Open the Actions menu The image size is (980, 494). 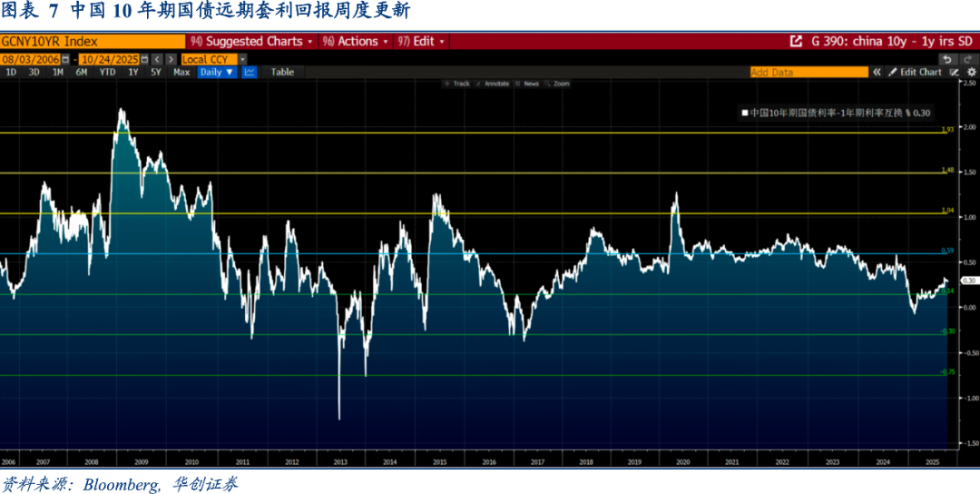click(x=356, y=41)
